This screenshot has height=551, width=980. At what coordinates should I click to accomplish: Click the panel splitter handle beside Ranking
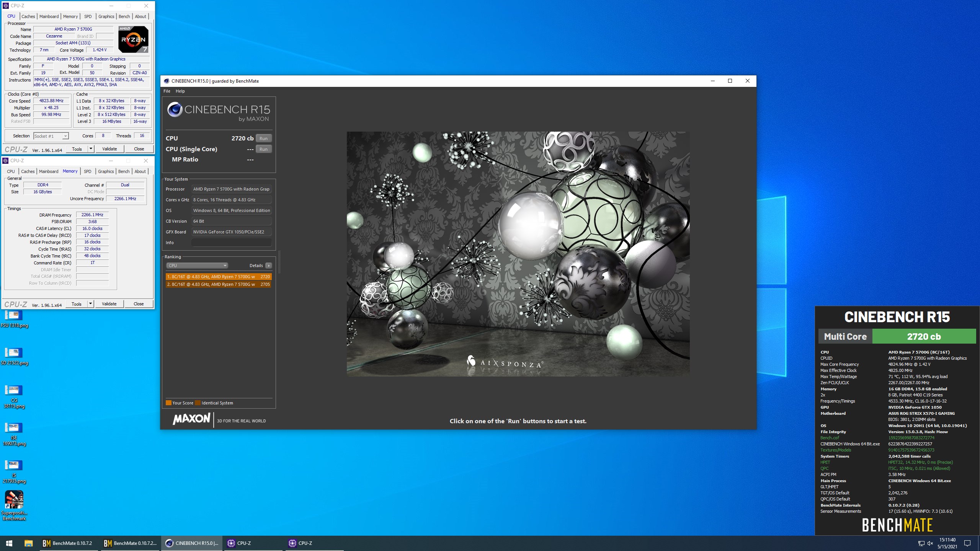coord(279,262)
